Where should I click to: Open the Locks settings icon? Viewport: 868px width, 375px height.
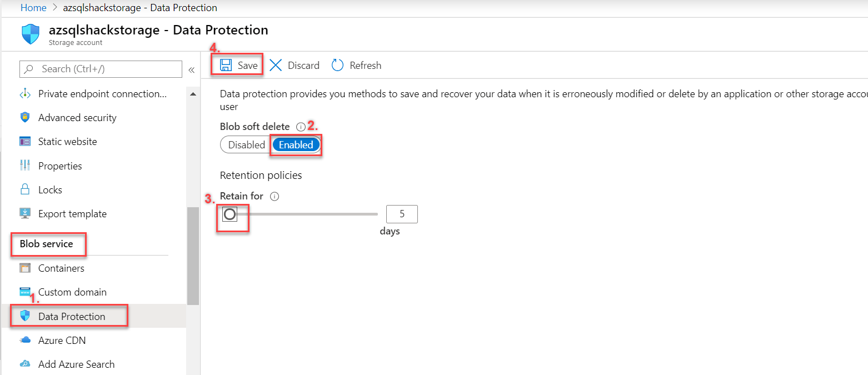24,189
